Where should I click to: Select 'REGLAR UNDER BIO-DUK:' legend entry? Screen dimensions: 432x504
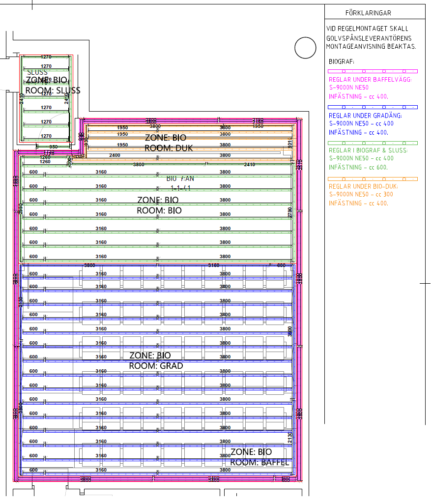(x=363, y=186)
